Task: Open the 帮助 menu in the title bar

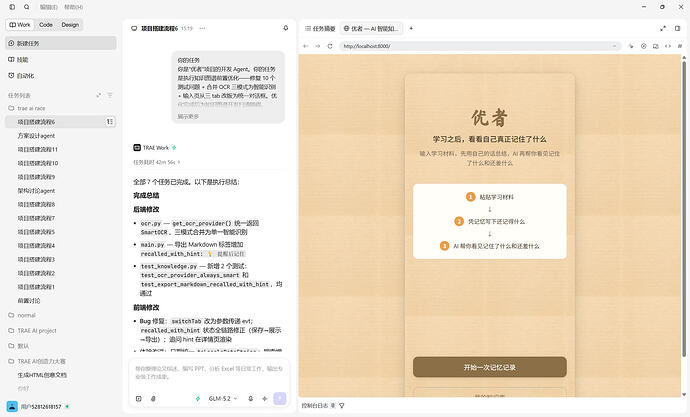Action: 73,7
